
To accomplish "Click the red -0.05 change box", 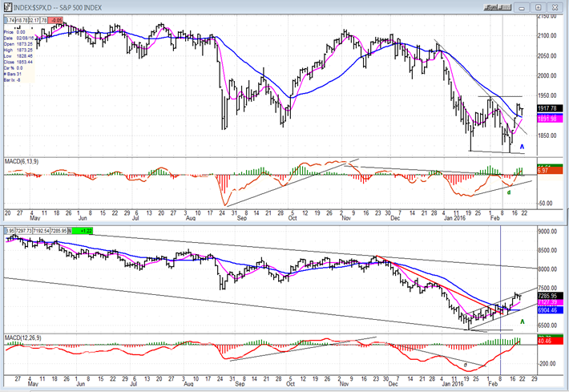I will click(x=55, y=20).
